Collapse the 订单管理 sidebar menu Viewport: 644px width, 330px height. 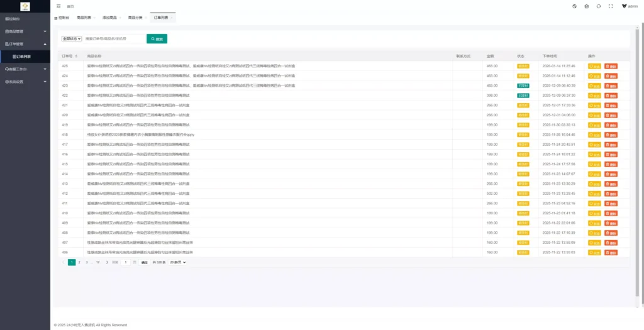[25, 44]
